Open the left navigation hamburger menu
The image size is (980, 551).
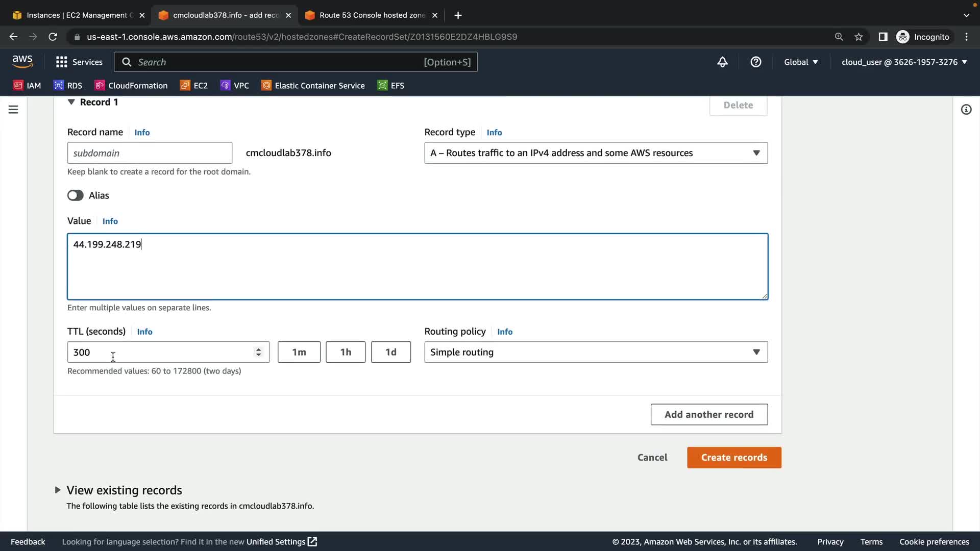coord(13,110)
